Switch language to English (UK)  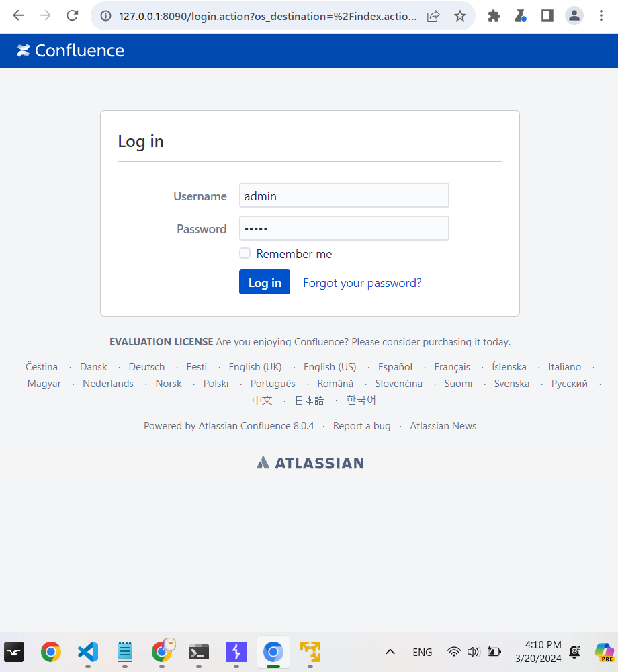[x=255, y=367]
